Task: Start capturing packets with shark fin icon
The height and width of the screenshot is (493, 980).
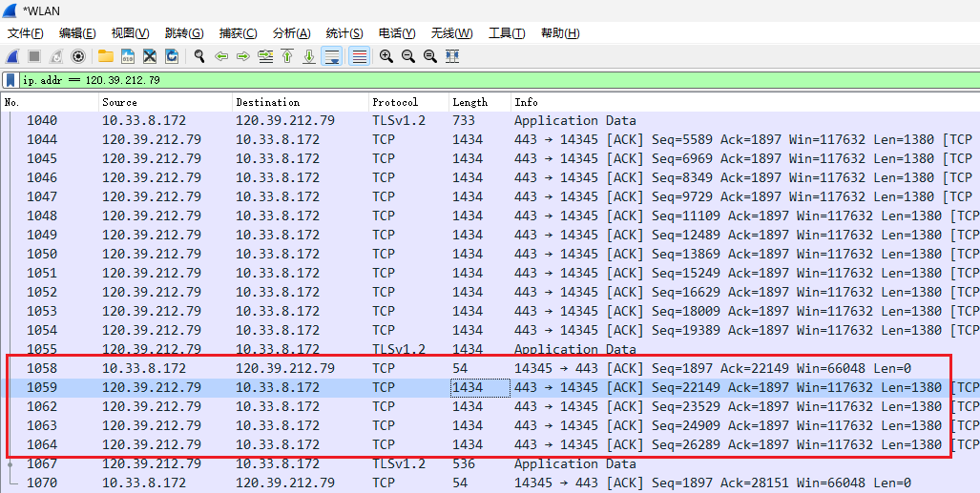Action: point(11,56)
